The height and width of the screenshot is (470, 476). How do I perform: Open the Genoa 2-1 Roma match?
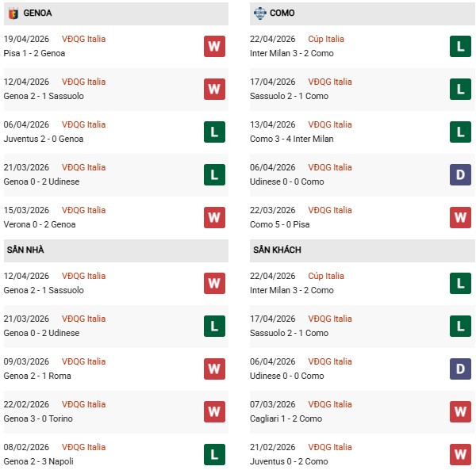(x=37, y=376)
